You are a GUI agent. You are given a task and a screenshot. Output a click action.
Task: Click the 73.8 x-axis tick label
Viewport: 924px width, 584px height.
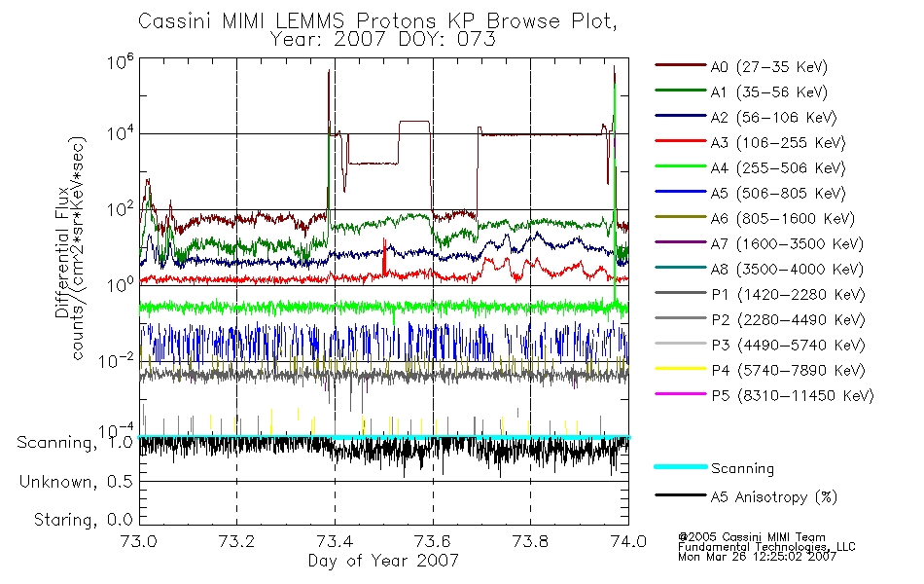pos(530,541)
